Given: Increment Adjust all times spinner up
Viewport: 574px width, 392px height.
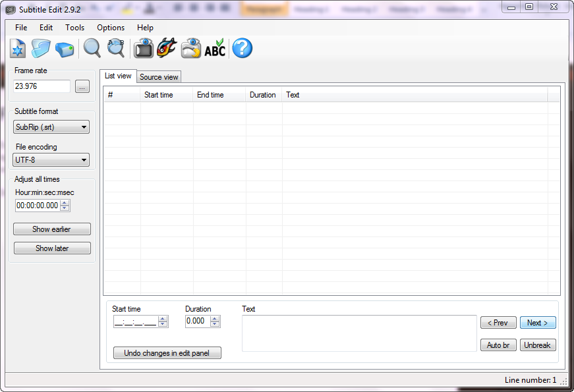Looking at the screenshot, I should click(65, 203).
